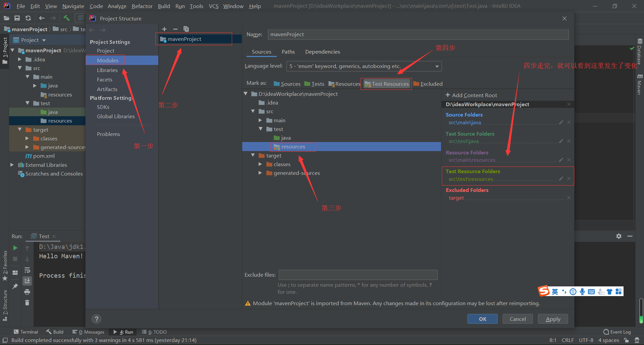Click the module Name field

(418, 34)
